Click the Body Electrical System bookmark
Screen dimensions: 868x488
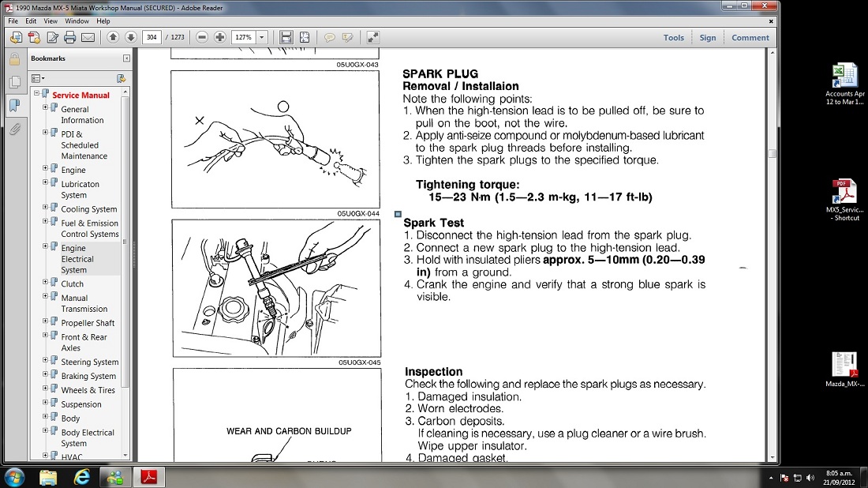click(88, 437)
